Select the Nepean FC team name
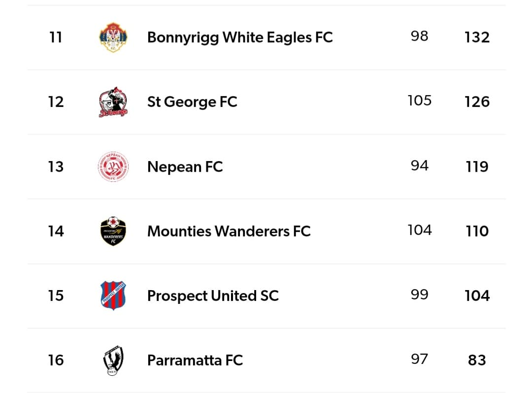Image resolution: width=532 pixels, height=393 pixels. (x=185, y=167)
